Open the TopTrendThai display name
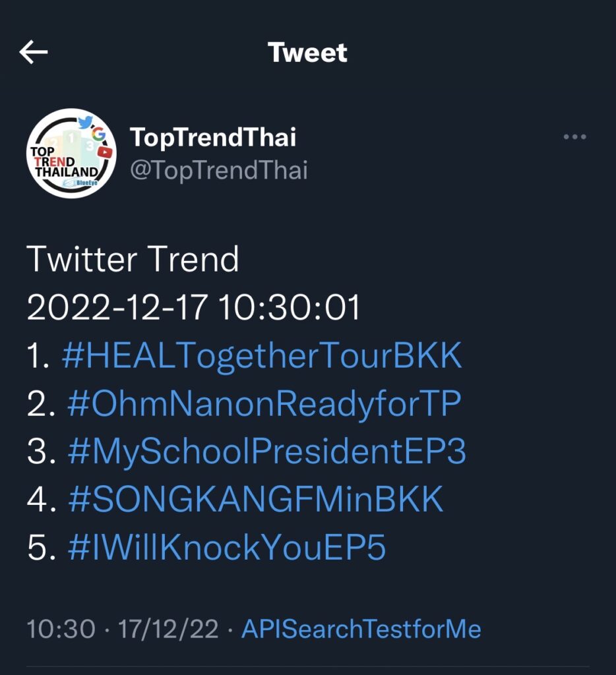This screenshot has width=616, height=675. pos(213,137)
